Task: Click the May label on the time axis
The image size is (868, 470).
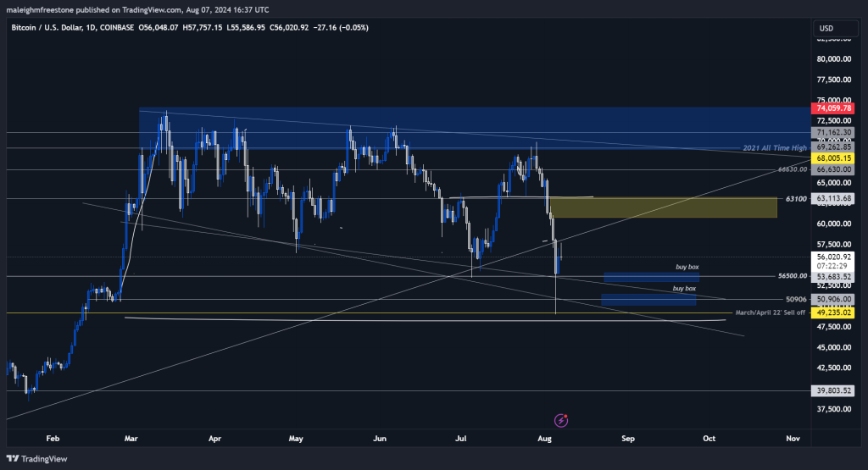Action: click(296, 439)
